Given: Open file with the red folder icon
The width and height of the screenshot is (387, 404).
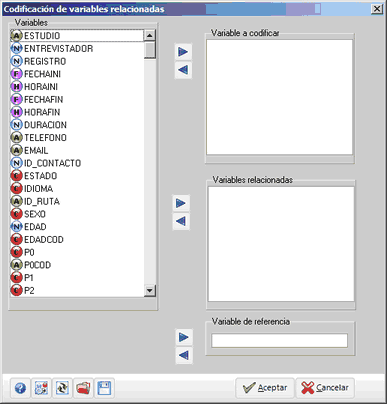Looking at the screenshot, I should tap(83, 388).
